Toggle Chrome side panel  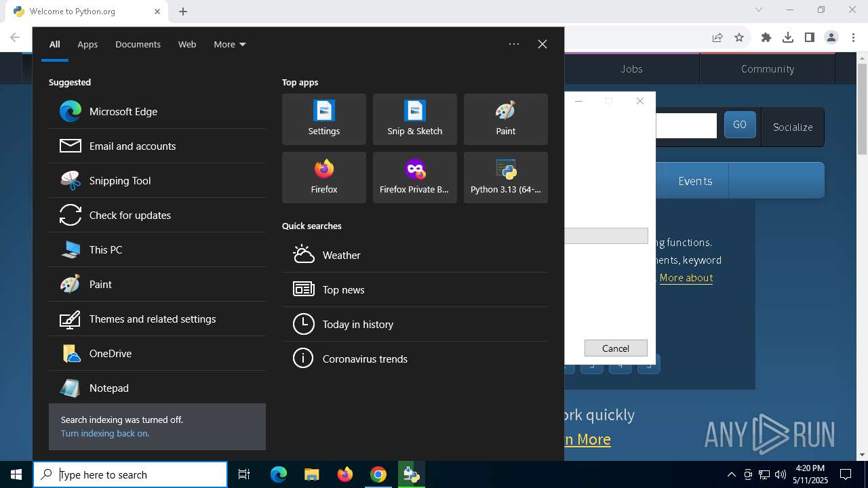pos(810,37)
